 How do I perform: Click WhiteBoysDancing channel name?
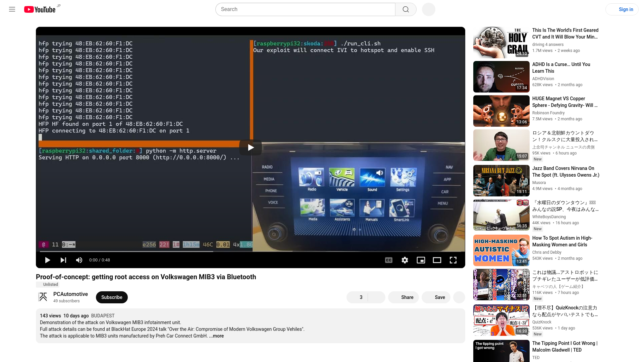coord(549,217)
